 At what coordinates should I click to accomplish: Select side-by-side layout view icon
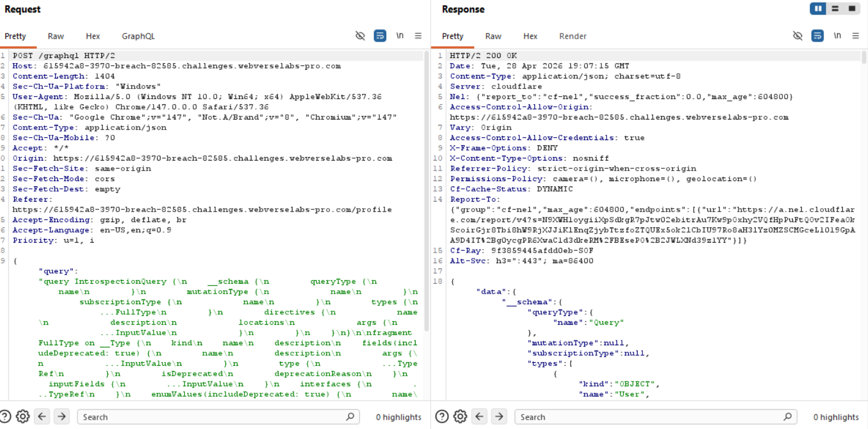coord(818,9)
